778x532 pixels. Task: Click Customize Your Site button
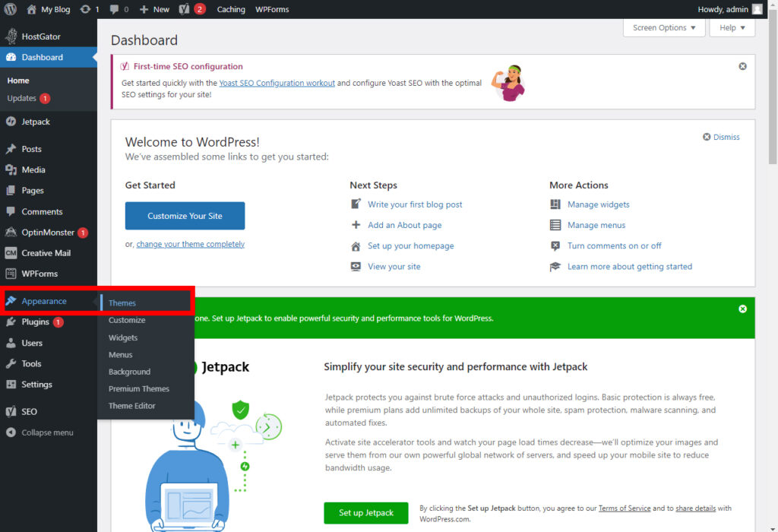[185, 216]
